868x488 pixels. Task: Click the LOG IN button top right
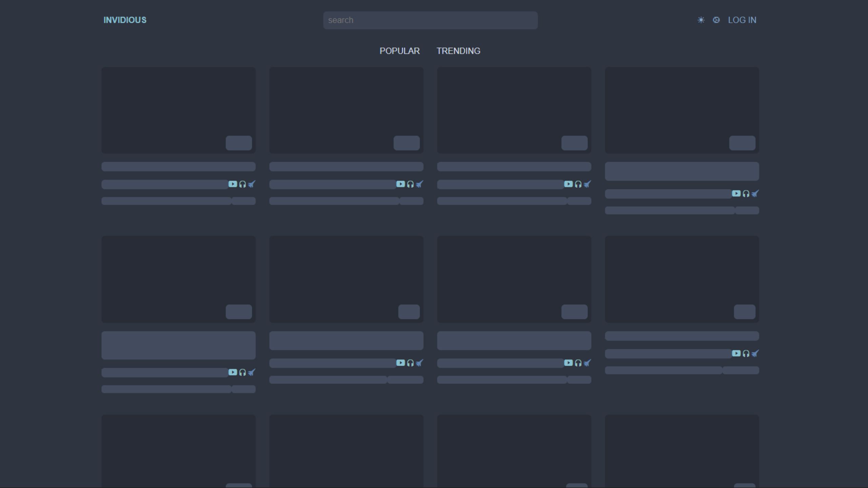742,20
